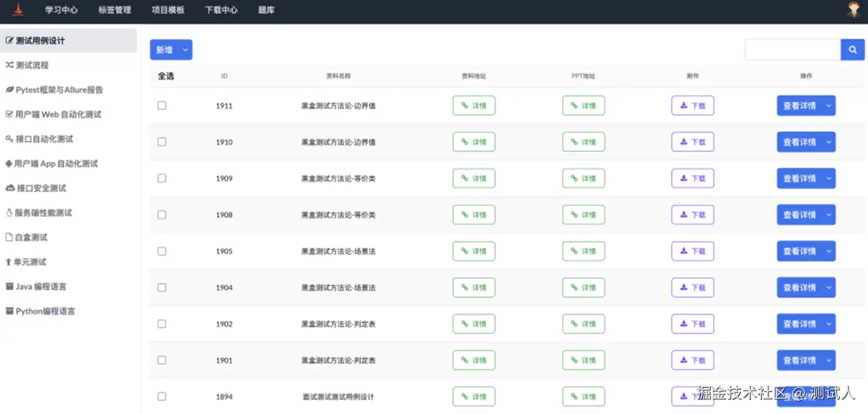Open PPT地址 详情 for row 1894

pyautogui.click(x=584, y=396)
